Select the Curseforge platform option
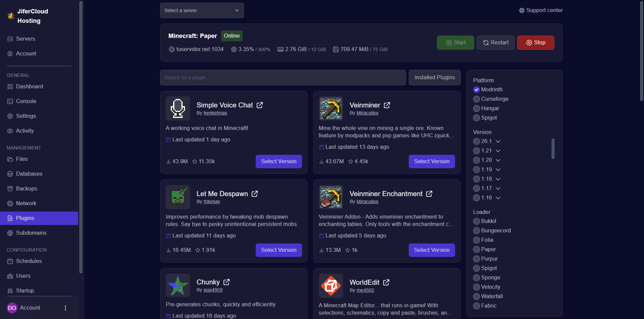644x319 pixels. [477, 99]
